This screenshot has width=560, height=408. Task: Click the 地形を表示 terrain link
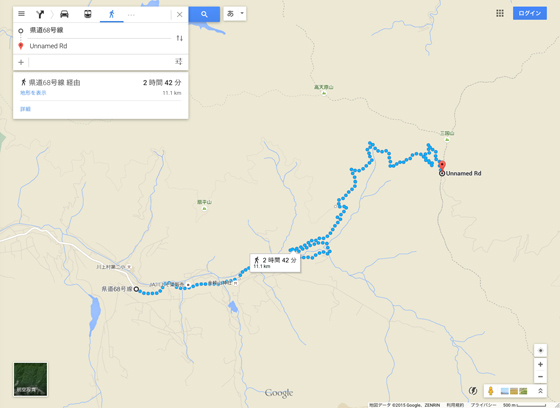pos(33,93)
